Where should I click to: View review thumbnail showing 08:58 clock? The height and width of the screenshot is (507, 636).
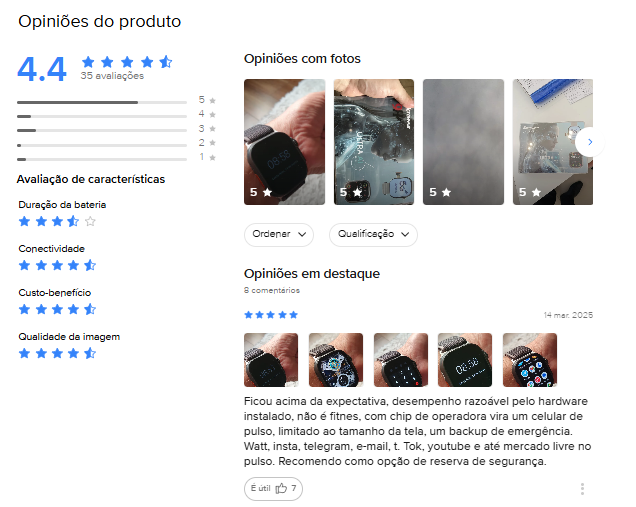click(x=465, y=360)
